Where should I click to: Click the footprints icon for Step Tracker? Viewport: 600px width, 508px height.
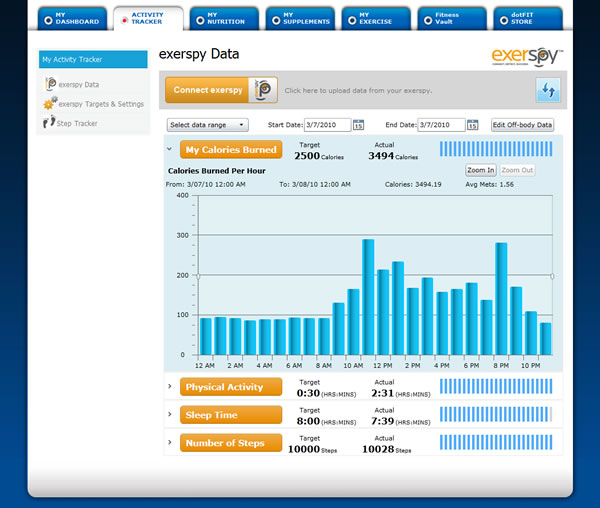click(x=49, y=123)
